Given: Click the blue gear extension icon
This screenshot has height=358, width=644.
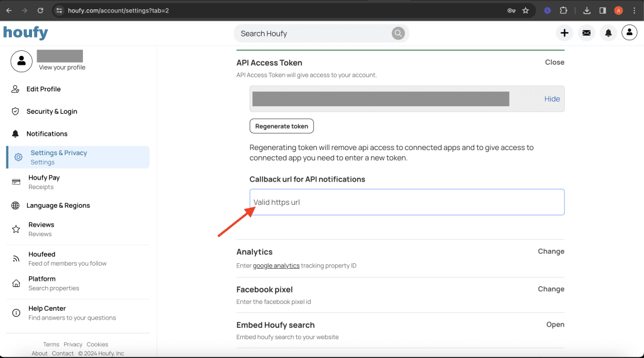Looking at the screenshot, I should pyautogui.click(x=548, y=11).
